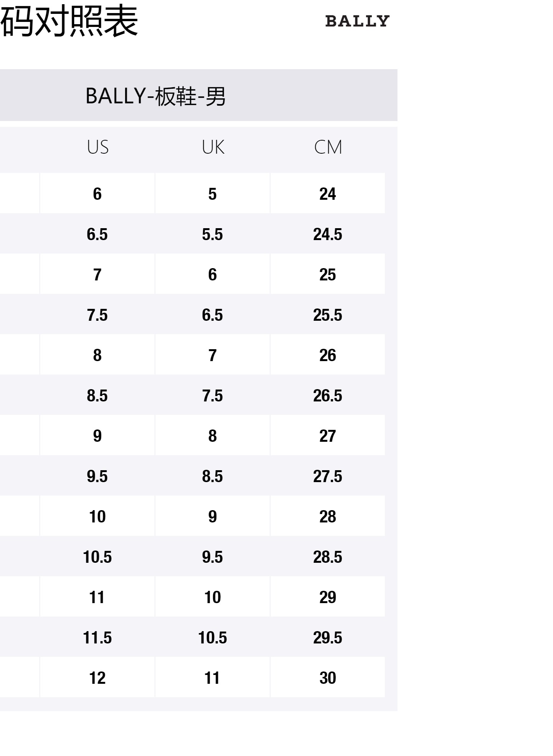Click the 29.5 CM size cell

(328, 637)
